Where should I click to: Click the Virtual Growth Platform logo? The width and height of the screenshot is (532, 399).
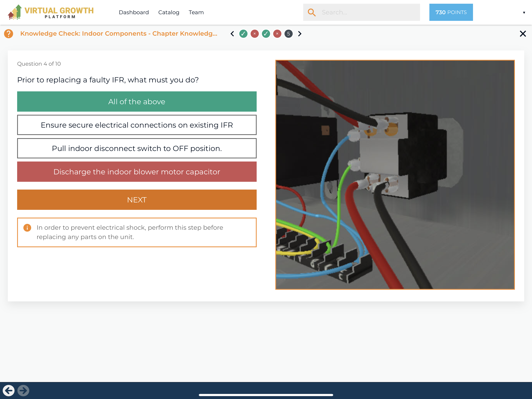(50, 12)
